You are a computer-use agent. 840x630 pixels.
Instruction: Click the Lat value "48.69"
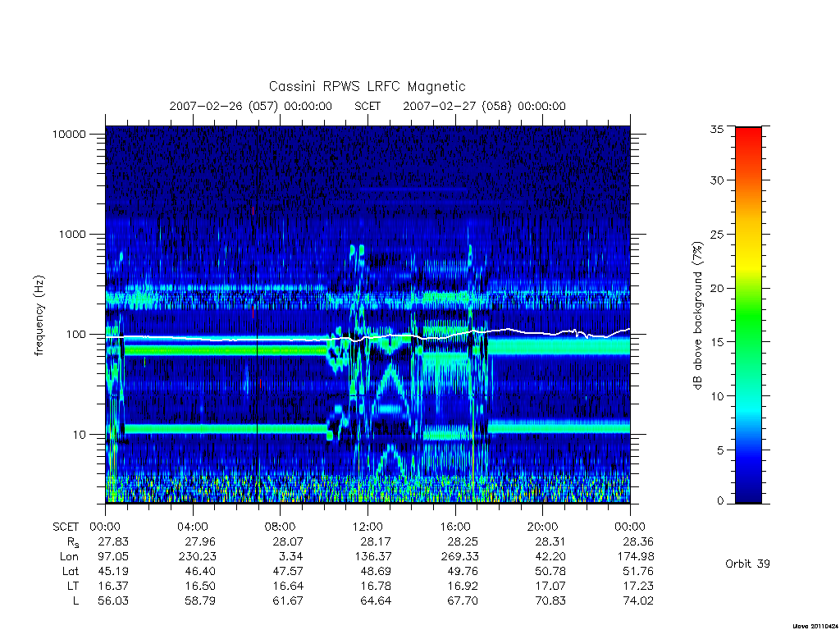coord(376,572)
